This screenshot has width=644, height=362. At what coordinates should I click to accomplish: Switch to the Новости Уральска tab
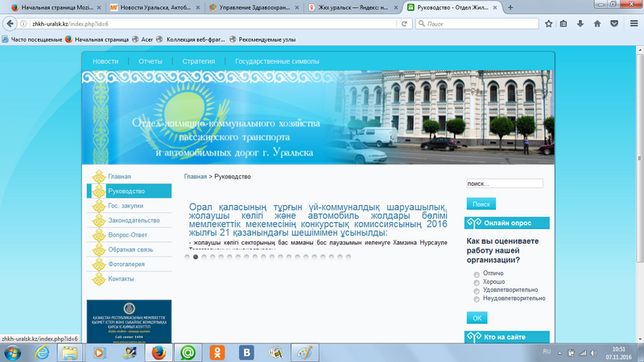click(155, 7)
